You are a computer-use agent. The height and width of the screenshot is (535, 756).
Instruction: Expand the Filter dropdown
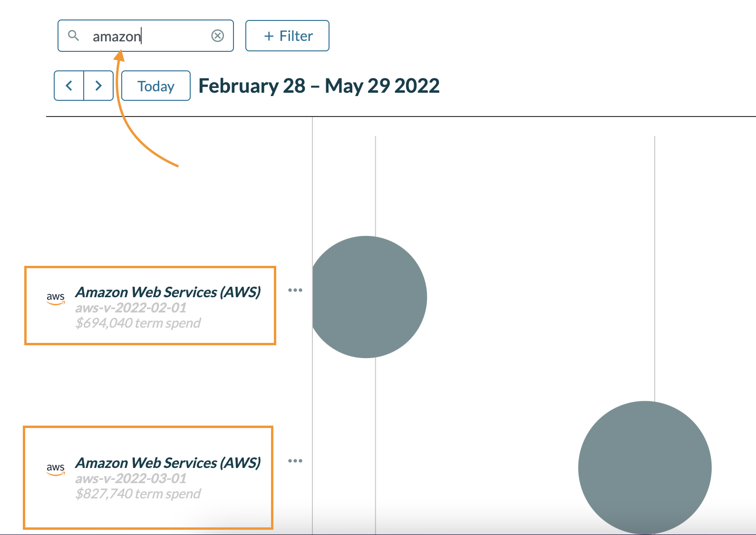click(x=287, y=36)
